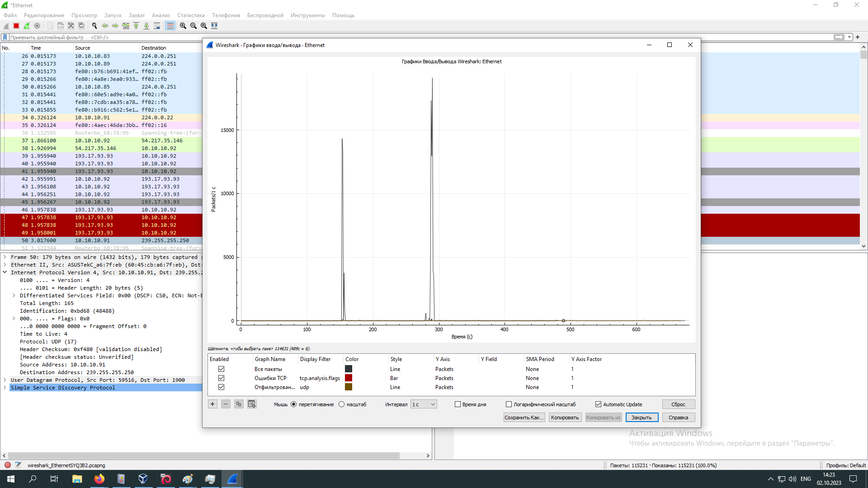Viewport: 868px width, 488px height.
Task: Reset text zoom to normal size
Action: click(x=204, y=26)
